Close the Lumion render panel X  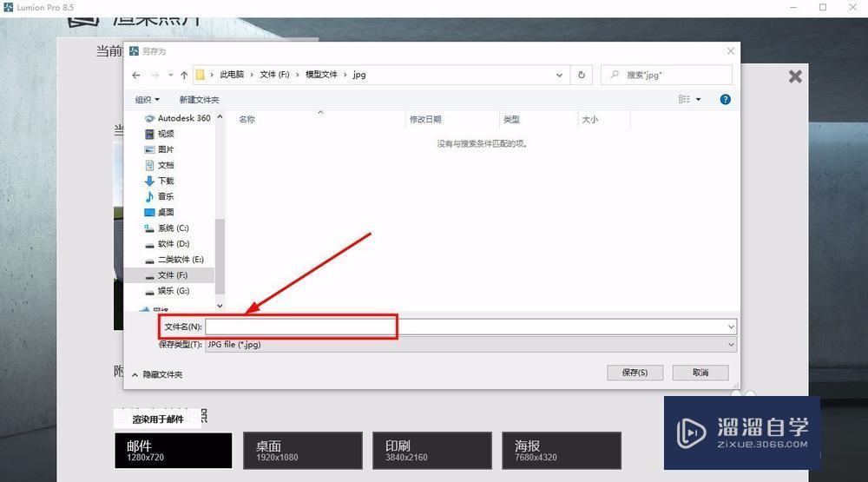coord(795,76)
